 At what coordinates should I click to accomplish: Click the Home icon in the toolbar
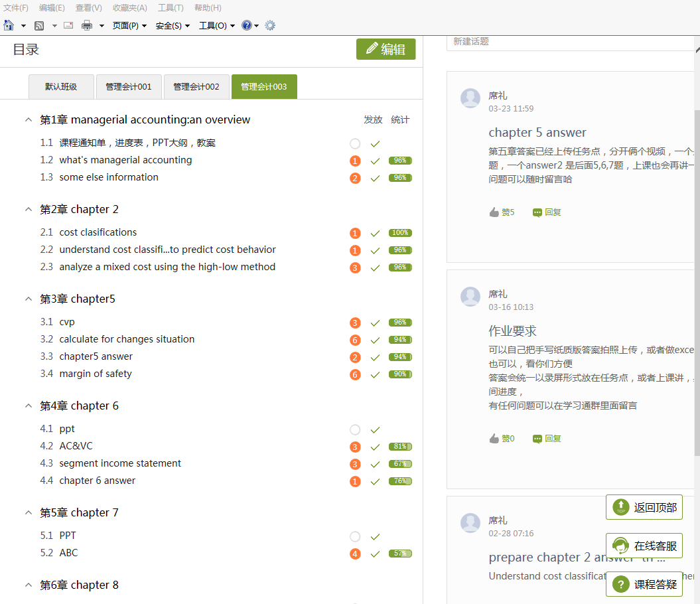[9, 25]
